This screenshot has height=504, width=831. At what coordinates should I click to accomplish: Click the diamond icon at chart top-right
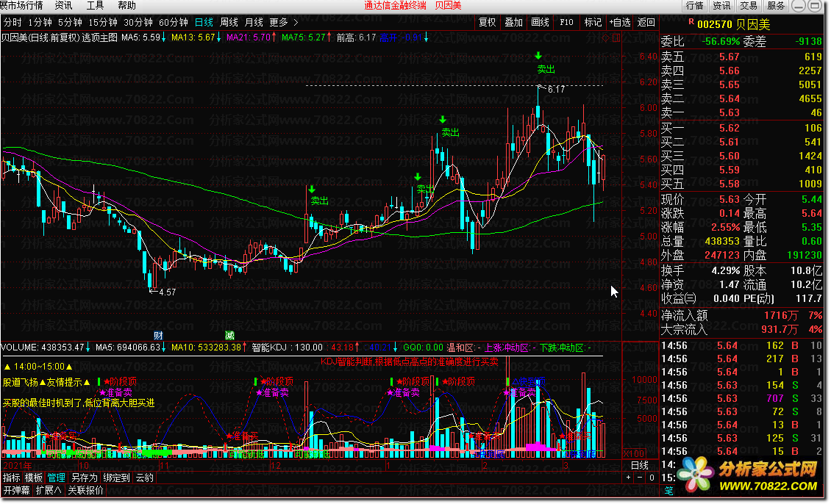[606, 38]
